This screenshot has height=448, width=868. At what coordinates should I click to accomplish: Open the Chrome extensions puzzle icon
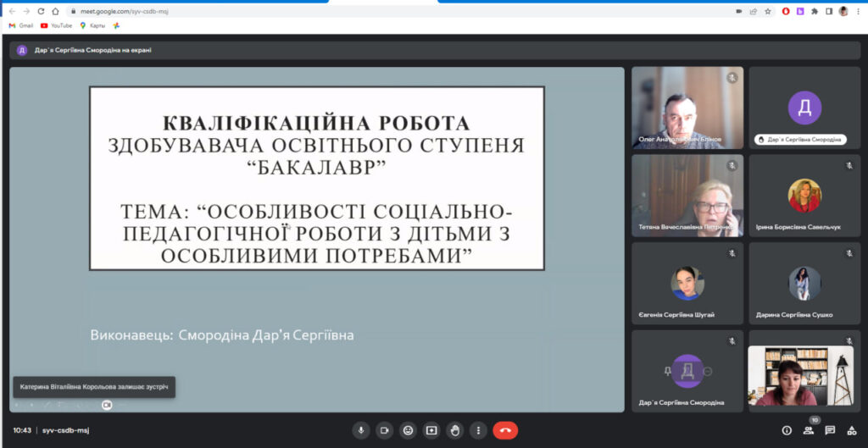pos(814,11)
